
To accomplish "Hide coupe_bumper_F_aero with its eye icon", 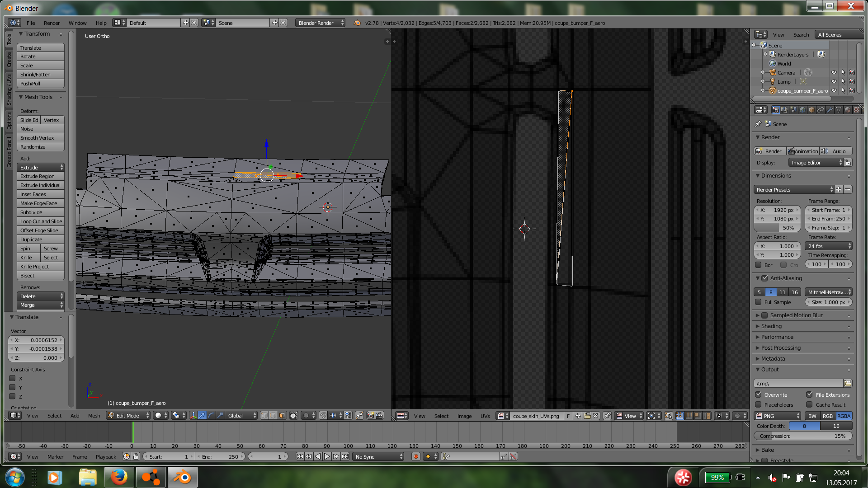I will pyautogui.click(x=834, y=90).
